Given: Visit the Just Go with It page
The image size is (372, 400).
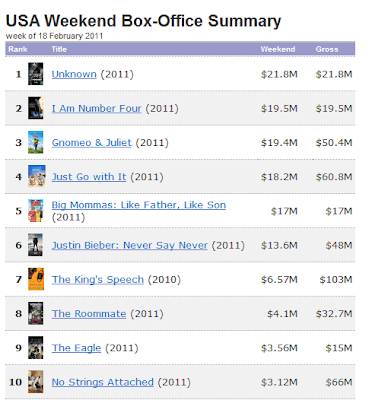Looking at the screenshot, I should 89,177.
